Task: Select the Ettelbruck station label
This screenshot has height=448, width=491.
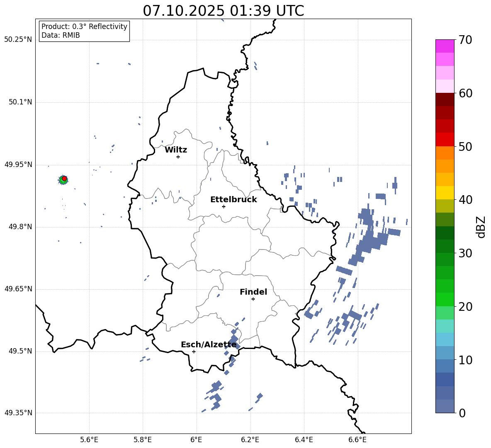Action: pos(233,200)
